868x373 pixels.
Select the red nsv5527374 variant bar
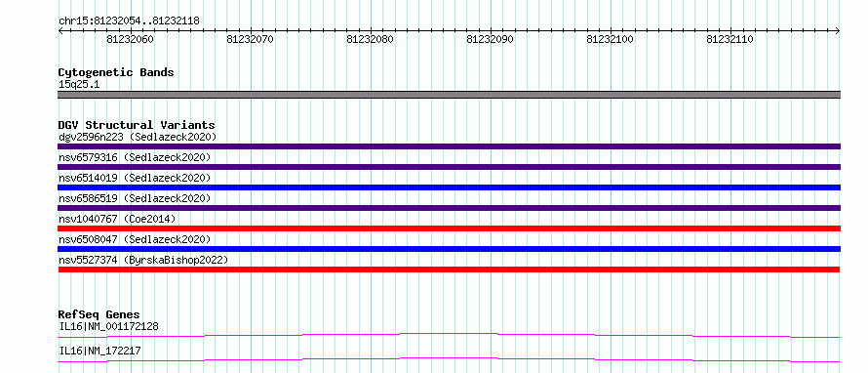(x=449, y=269)
